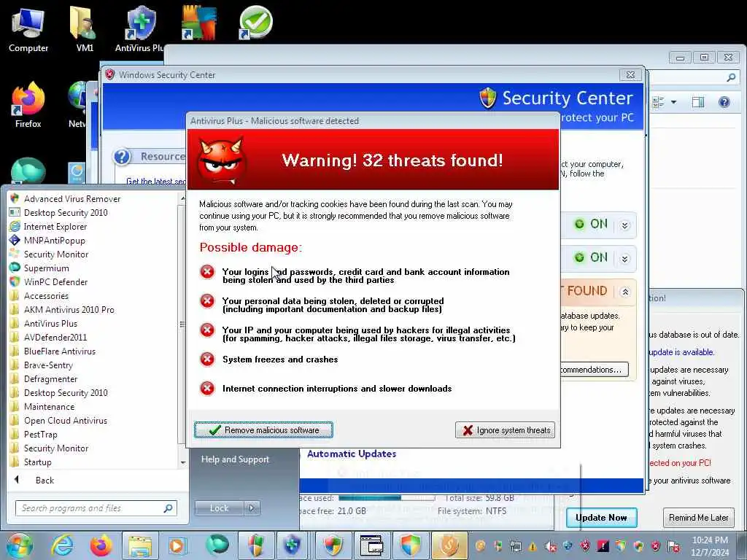Click the Action Center flag tray icon
The height and width of the screenshot is (560, 747).
tap(673, 546)
